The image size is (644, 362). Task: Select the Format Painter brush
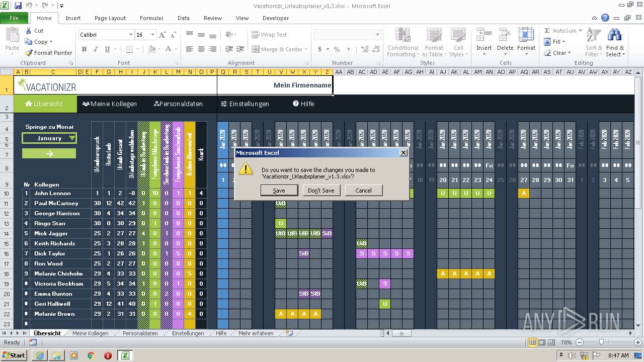point(29,53)
